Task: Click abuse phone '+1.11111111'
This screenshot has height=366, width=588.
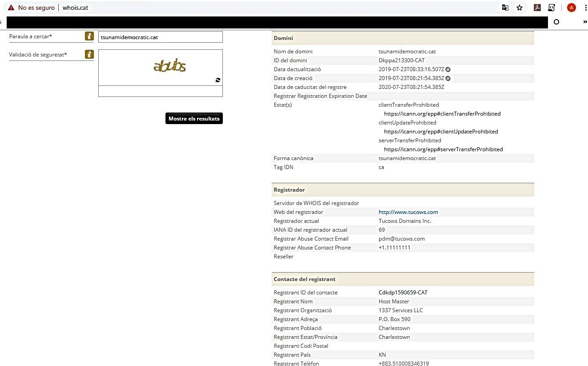Action: point(395,248)
